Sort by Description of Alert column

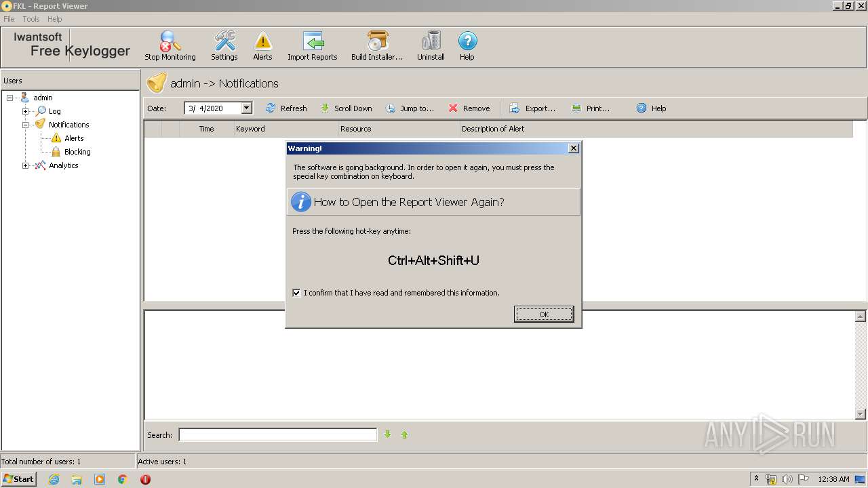click(x=656, y=129)
